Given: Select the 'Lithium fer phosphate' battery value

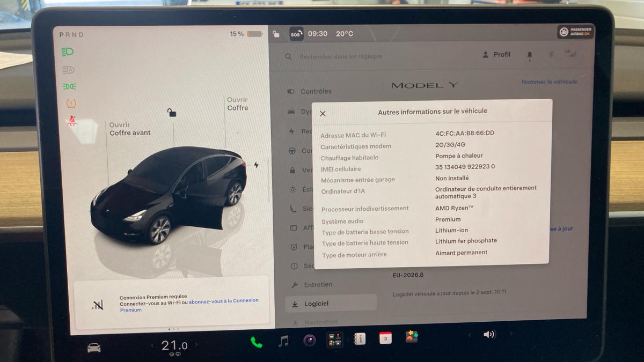Looking at the screenshot, I should coord(466,241).
